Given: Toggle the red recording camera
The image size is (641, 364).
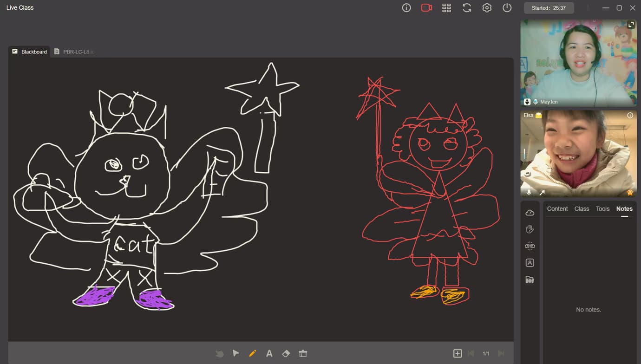Looking at the screenshot, I should tap(426, 8).
